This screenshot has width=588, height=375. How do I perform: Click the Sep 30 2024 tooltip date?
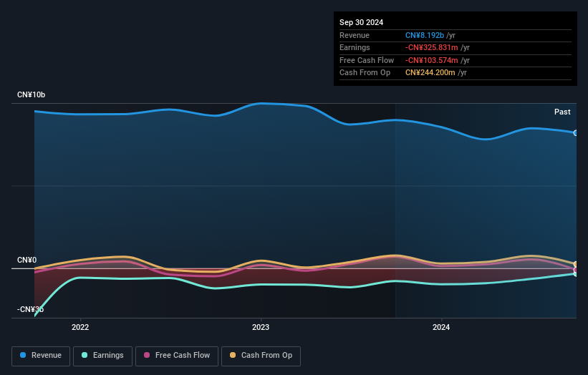[x=361, y=22]
